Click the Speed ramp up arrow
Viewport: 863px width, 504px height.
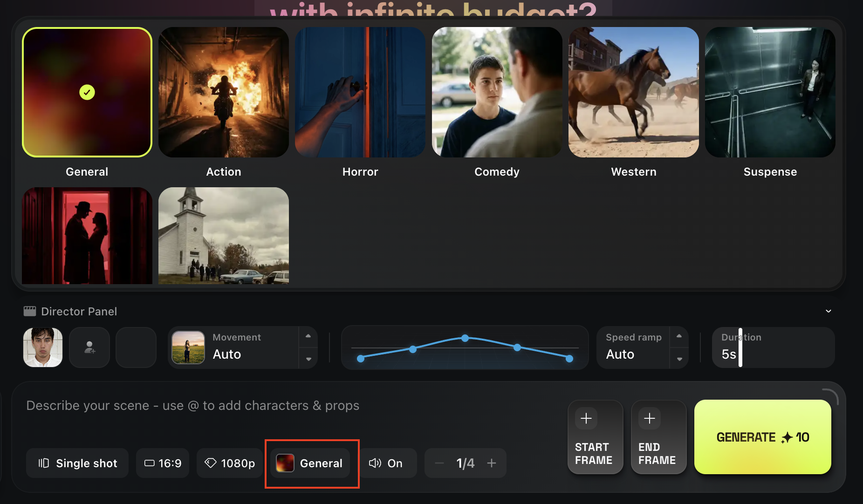click(679, 336)
